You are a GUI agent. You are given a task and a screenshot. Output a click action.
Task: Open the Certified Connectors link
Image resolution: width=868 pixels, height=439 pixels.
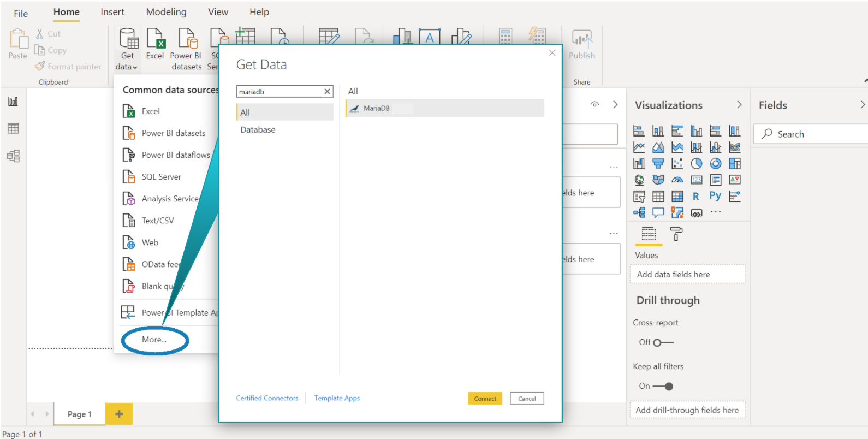click(267, 398)
